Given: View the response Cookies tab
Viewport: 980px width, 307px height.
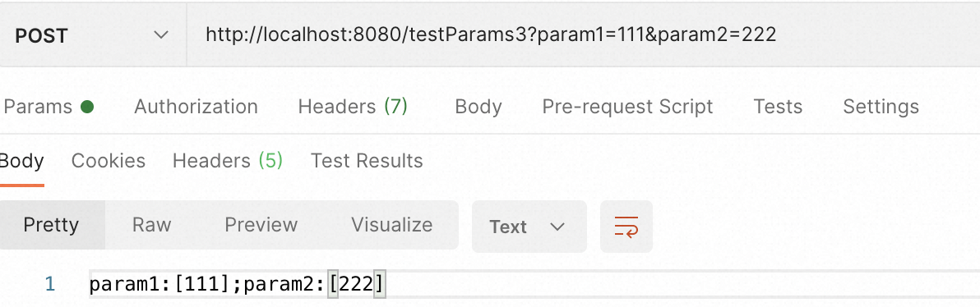Looking at the screenshot, I should pos(109,161).
